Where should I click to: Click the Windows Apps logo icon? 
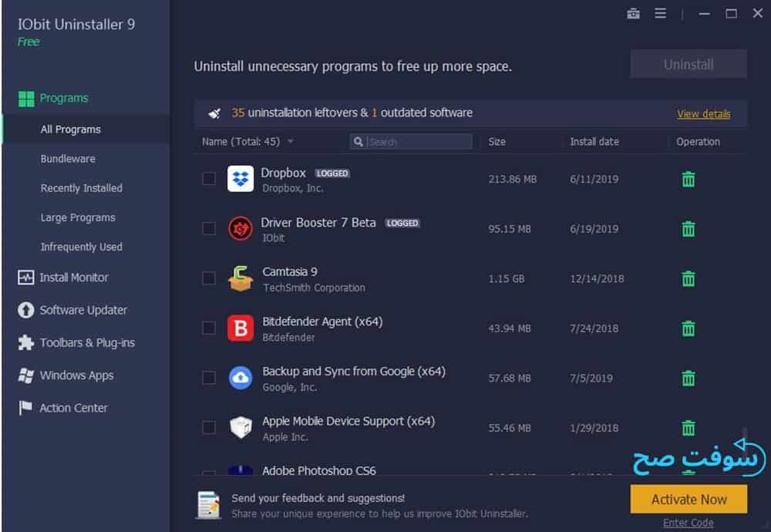pyautogui.click(x=26, y=375)
